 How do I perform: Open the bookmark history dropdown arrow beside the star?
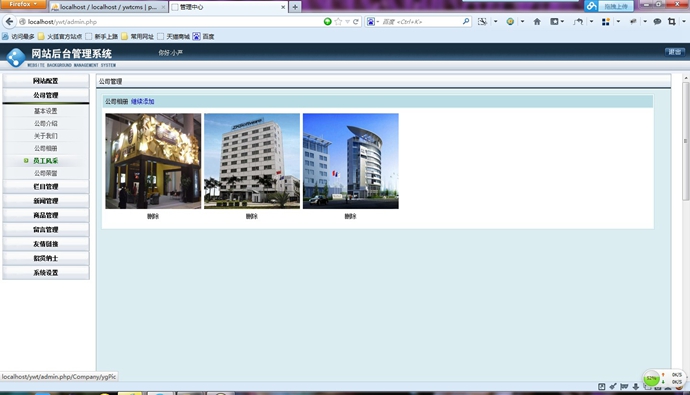pyautogui.click(x=347, y=22)
